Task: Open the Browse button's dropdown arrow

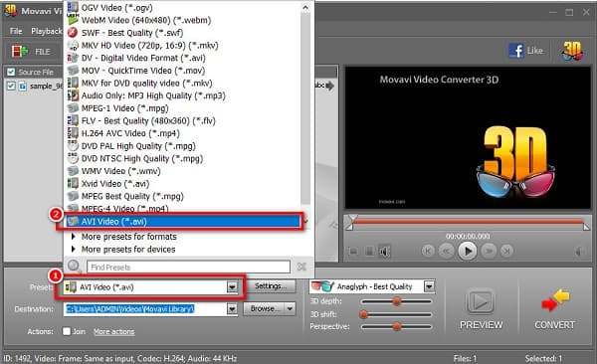Action: tap(290, 308)
